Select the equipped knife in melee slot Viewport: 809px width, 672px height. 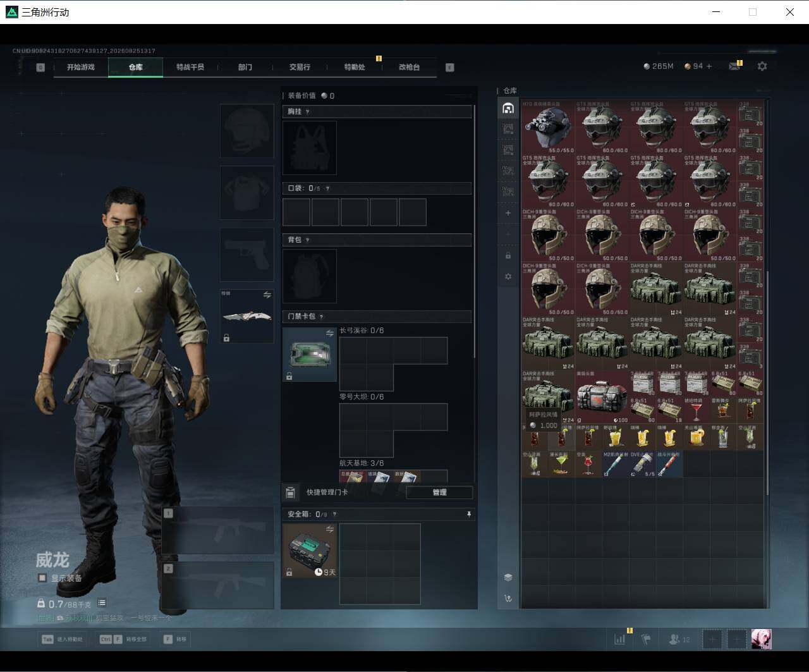(247, 316)
